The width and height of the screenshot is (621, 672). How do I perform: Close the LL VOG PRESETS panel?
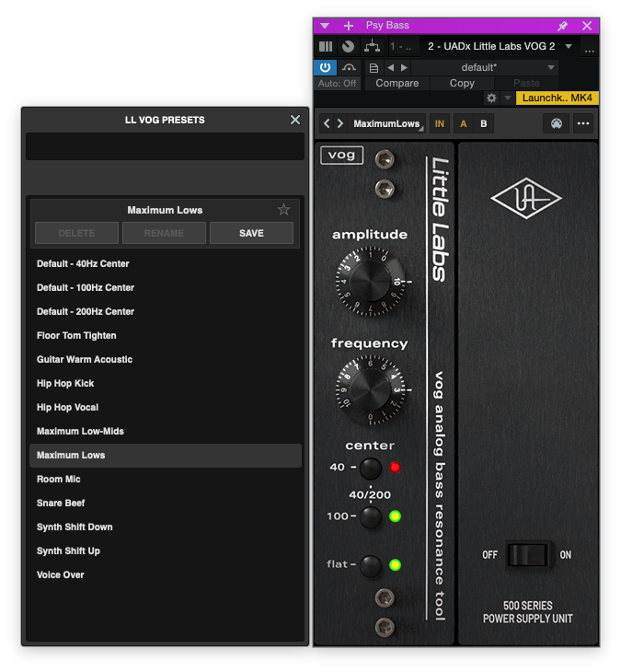point(295,120)
